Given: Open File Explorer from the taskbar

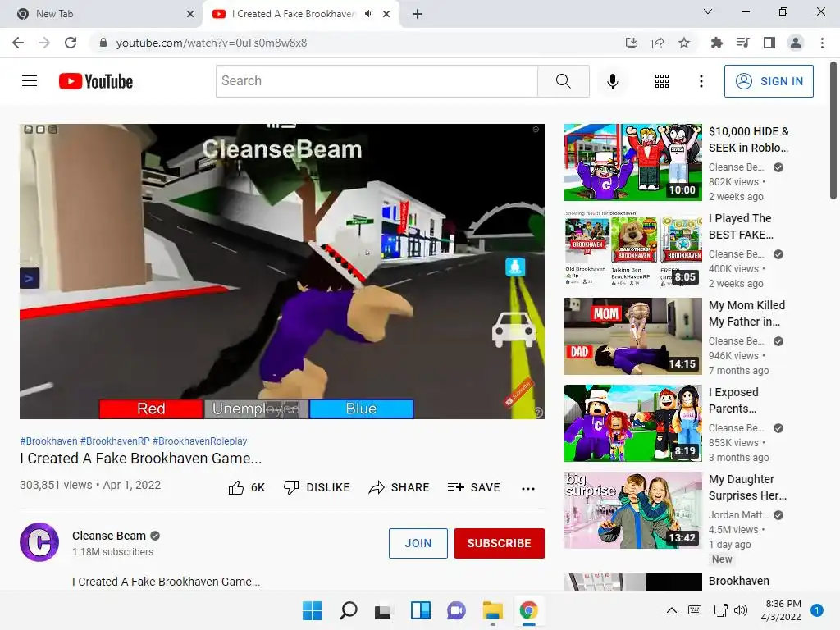Looking at the screenshot, I should (492, 610).
